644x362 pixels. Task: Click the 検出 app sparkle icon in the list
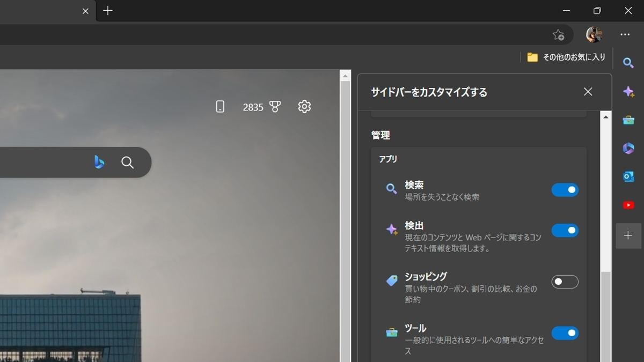(x=392, y=230)
